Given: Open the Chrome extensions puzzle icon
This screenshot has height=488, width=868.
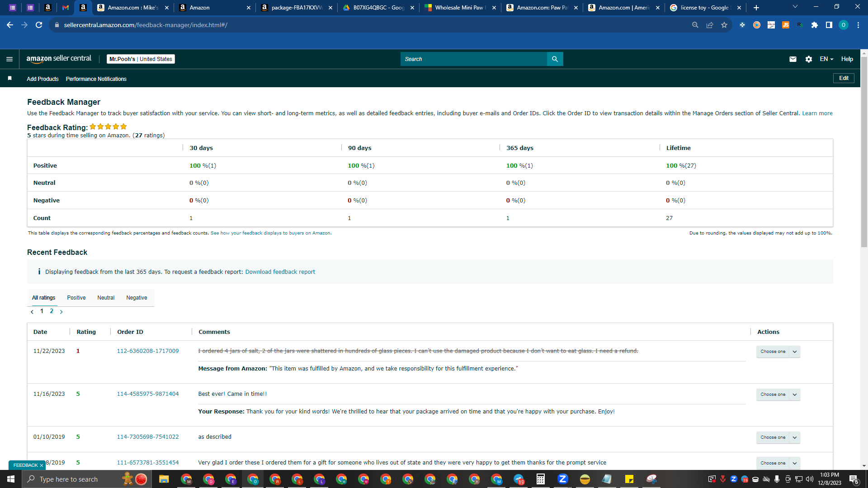Looking at the screenshot, I should (815, 25).
